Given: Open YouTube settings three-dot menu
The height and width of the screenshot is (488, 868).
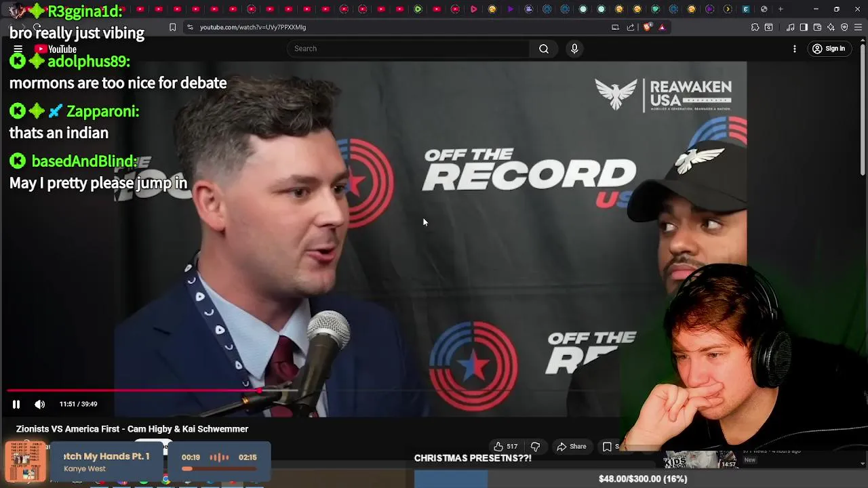Looking at the screenshot, I should (795, 49).
